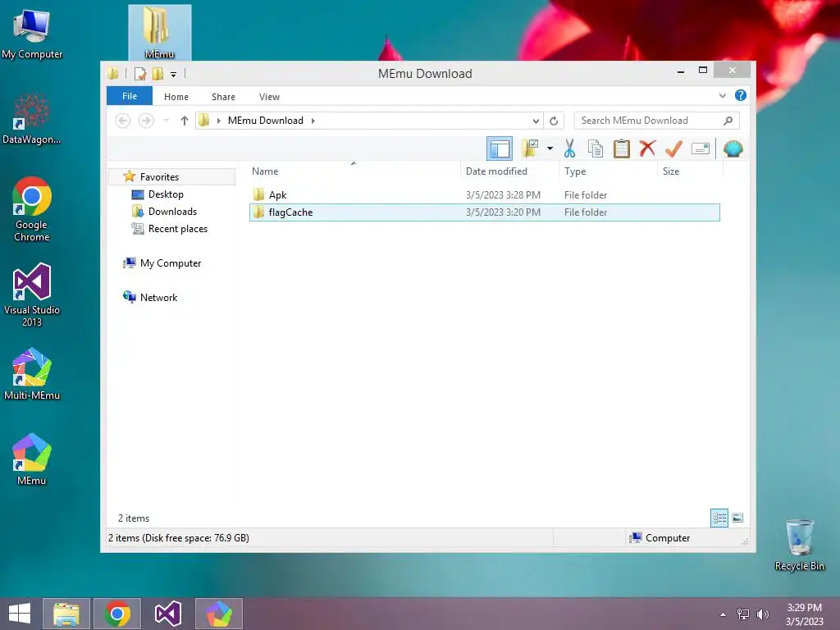Click the Back navigation arrow
The width and height of the screenshot is (840, 630).
click(123, 121)
